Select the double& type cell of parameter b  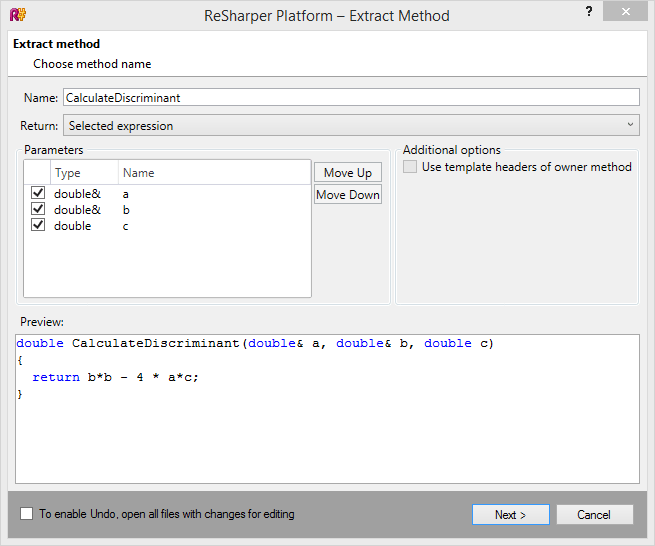(x=77, y=210)
